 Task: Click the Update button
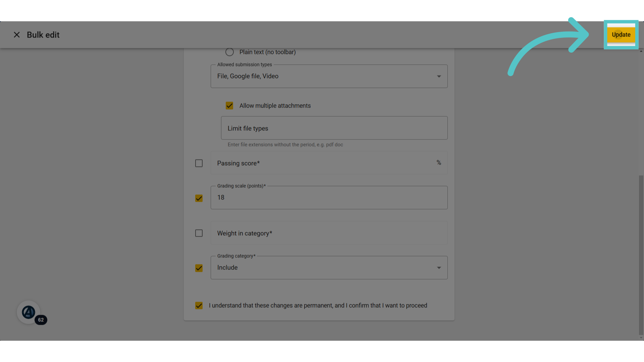621,35
